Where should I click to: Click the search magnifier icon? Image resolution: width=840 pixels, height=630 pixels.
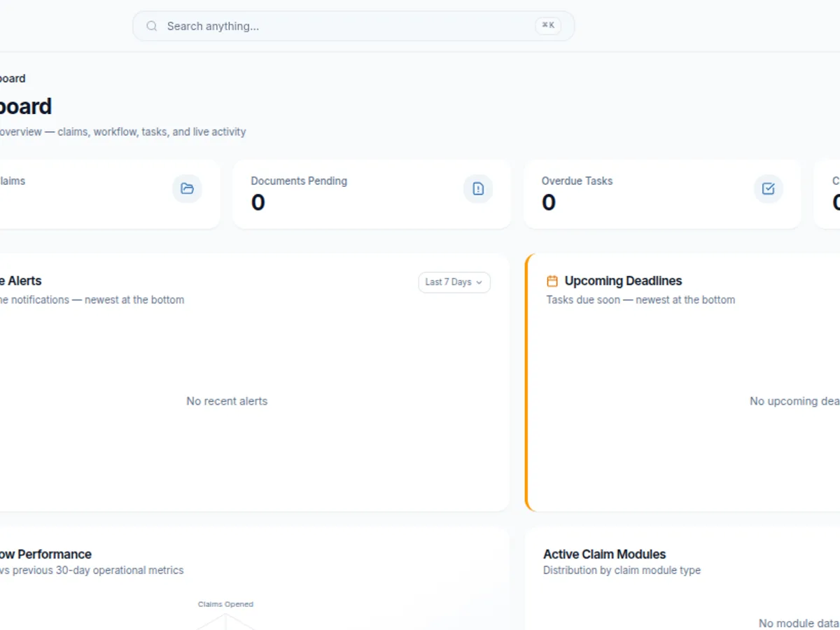point(151,26)
